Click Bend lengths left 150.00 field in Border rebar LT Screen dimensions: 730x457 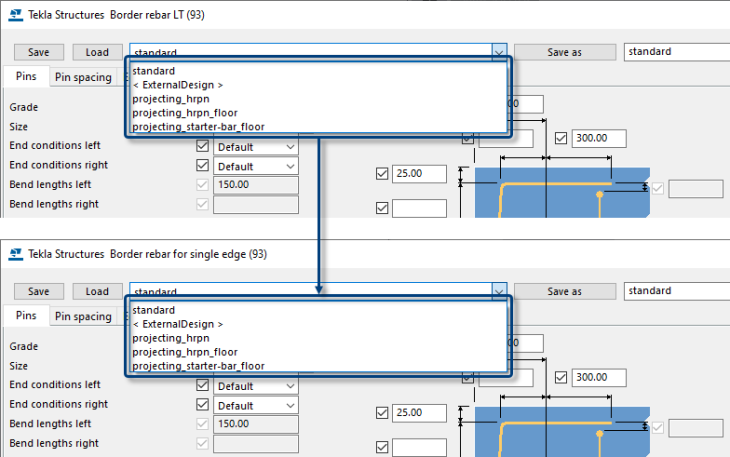click(256, 185)
